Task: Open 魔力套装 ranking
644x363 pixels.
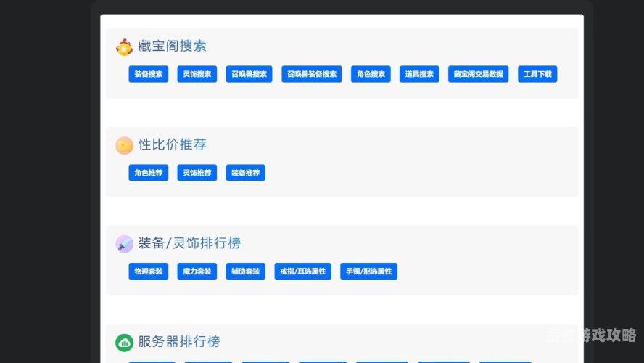Action: (197, 272)
